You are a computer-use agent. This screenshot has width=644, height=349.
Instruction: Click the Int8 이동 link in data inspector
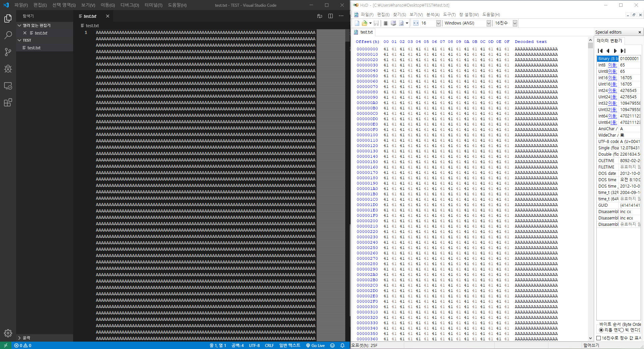612,65
